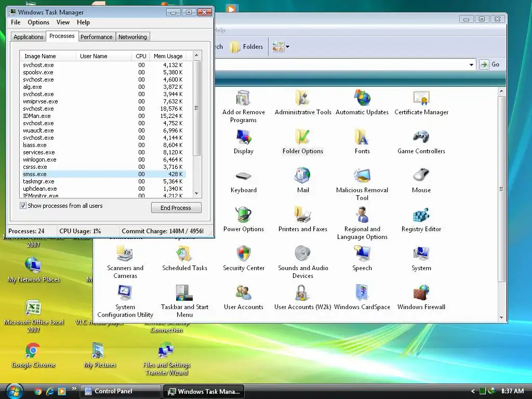Open Scheduled Tasks icon
This screenshot has width=532, height=399.
point(184,259)
